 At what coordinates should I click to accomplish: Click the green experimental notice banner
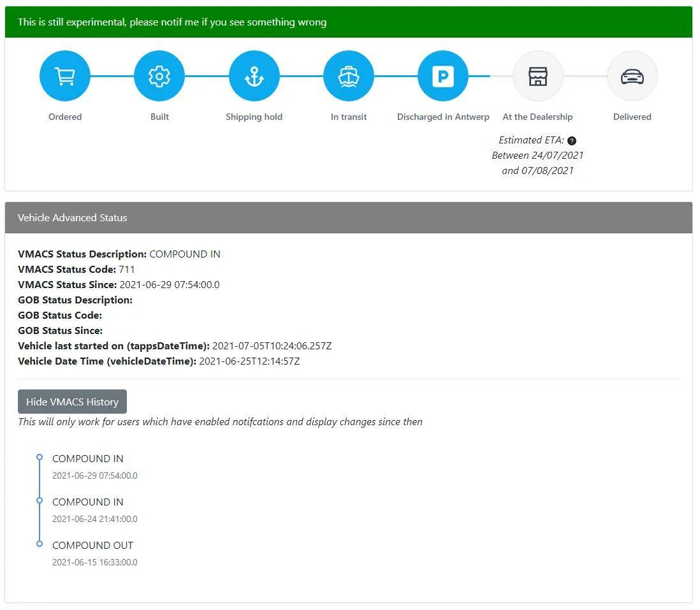(349, 22)
